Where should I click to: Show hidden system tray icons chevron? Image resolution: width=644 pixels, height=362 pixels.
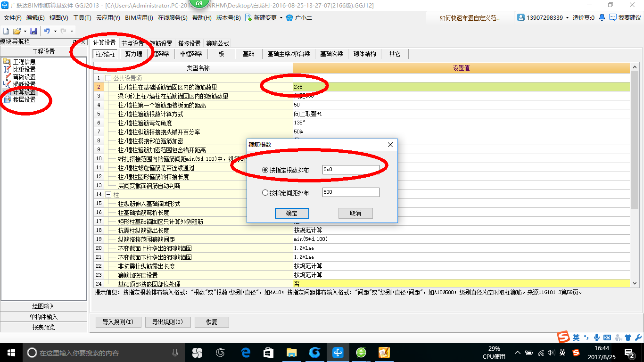pyautogui.click(x=518, y=352)
